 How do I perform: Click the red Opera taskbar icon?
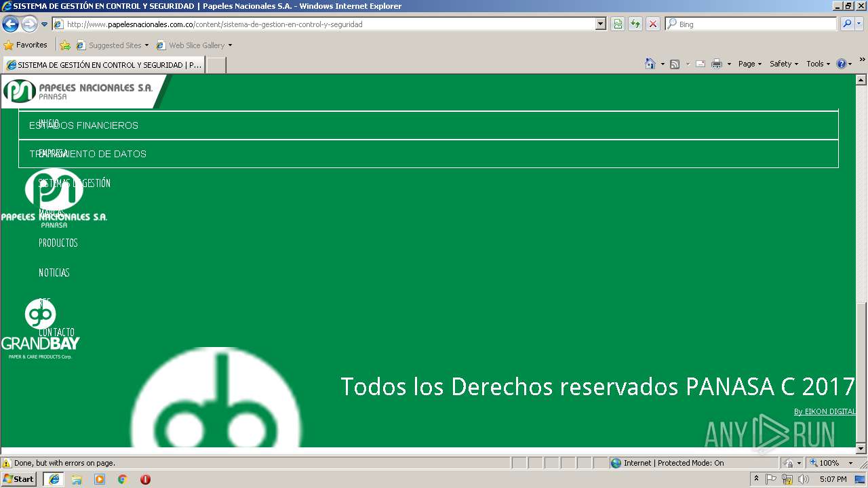(145, 479)
